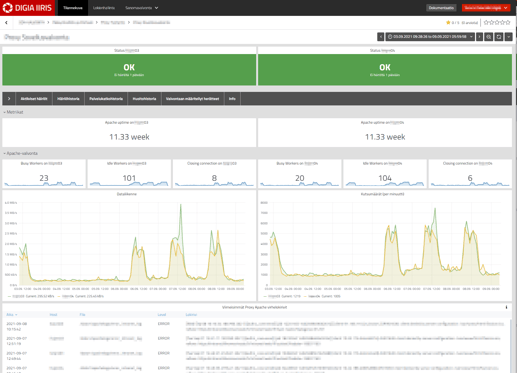Go back with the breadcrumb arrow
This screenshot has height=373, width=517.
[x=6, y=23]
